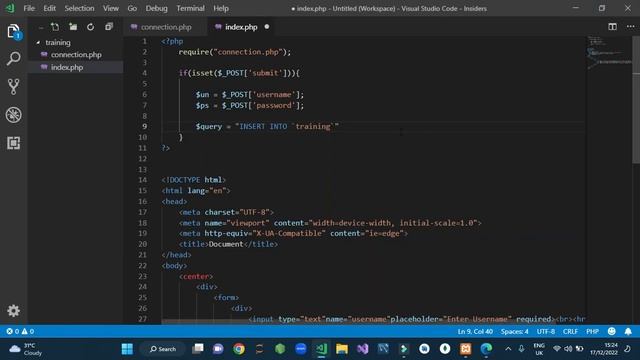This screenshot has width=640, height=360.
Task: Open Visual Studio from the taskbar
Action: coord(362,349)
